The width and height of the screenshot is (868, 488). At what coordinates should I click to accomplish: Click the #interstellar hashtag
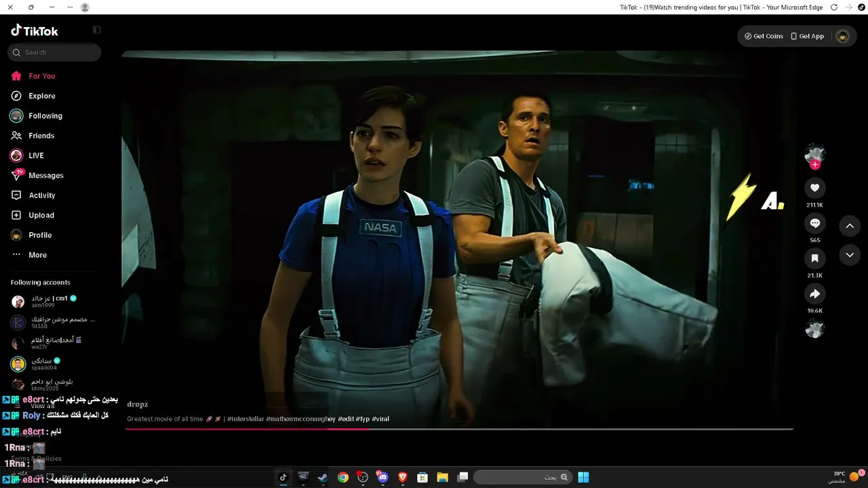click(245, 419)
